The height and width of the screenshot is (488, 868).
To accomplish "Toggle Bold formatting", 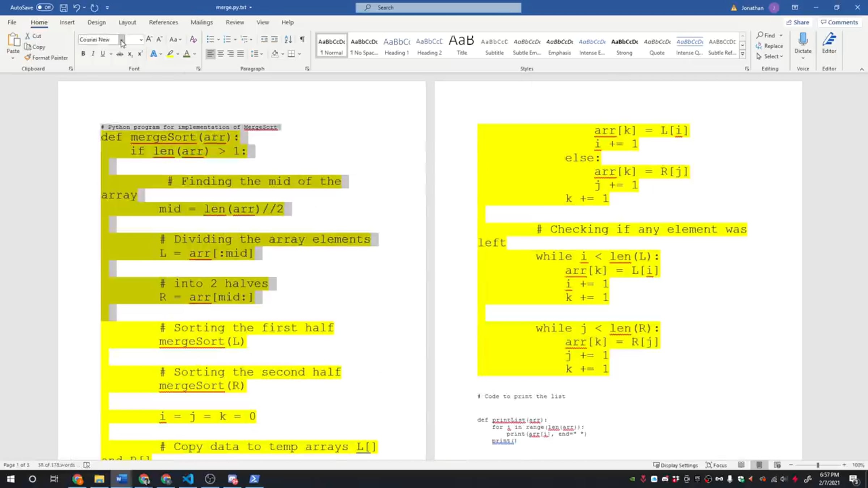I will [x=83, y=54].
